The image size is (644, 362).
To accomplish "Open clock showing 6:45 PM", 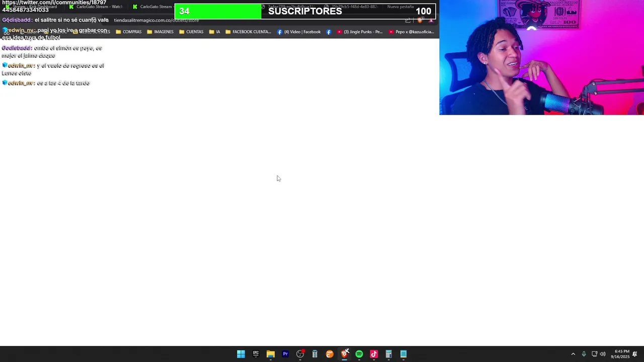I will click(x=620, y=354).
